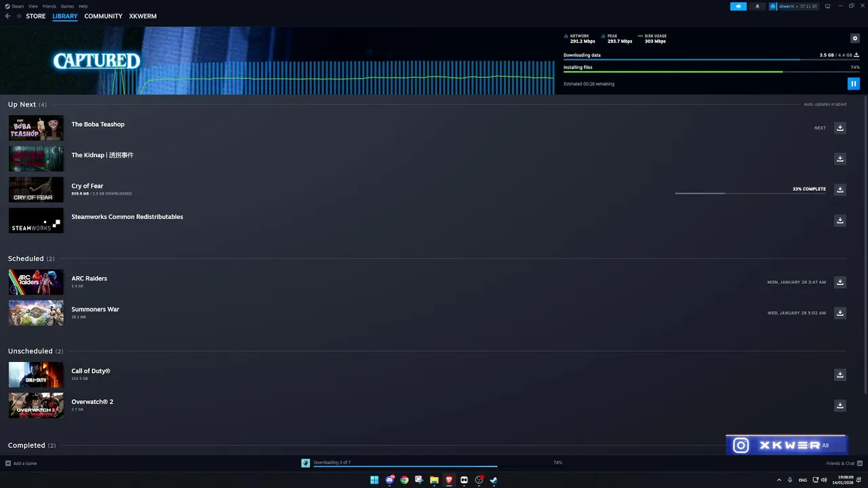Viewport: 868px width, 488px height.
Task: Click the Add a Game plus icon
Action: 8,464
